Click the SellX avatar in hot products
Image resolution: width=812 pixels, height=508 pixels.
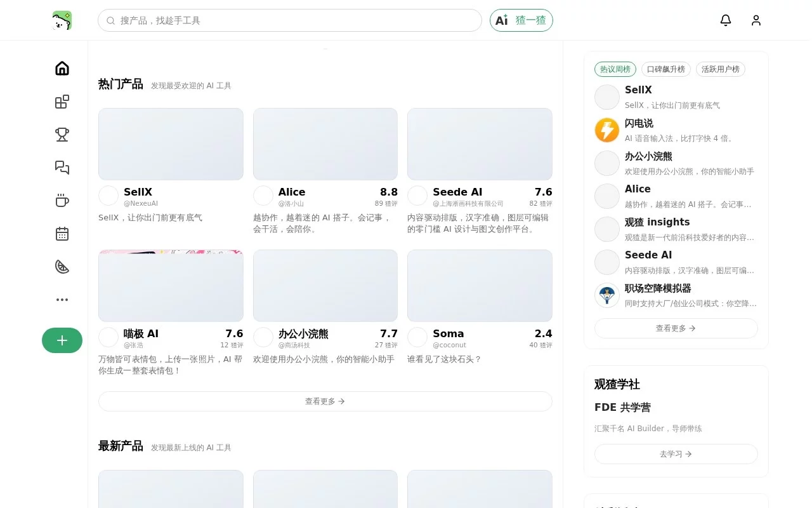[108, 196]
